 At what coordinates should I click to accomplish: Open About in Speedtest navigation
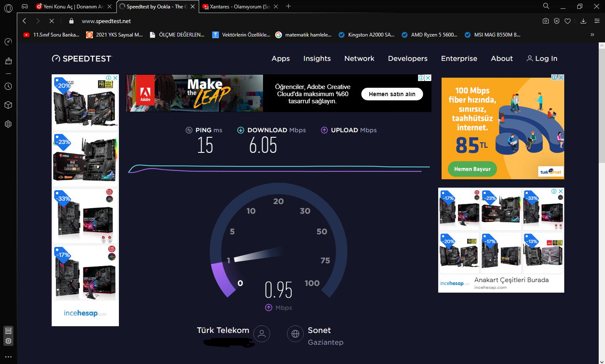coord(502,59)
